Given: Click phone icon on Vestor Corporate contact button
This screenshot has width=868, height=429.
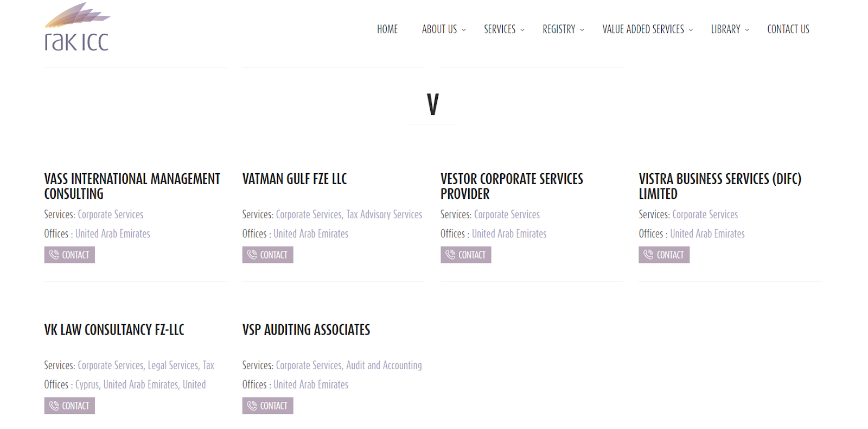Looking at the screenshot, I should tap(450, 255).
